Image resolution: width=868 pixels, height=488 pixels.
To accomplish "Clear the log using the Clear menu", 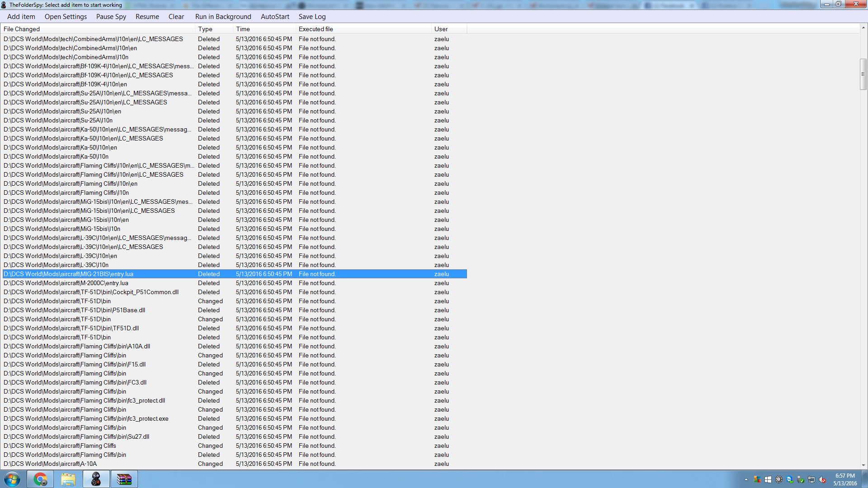I will point(176,17).
